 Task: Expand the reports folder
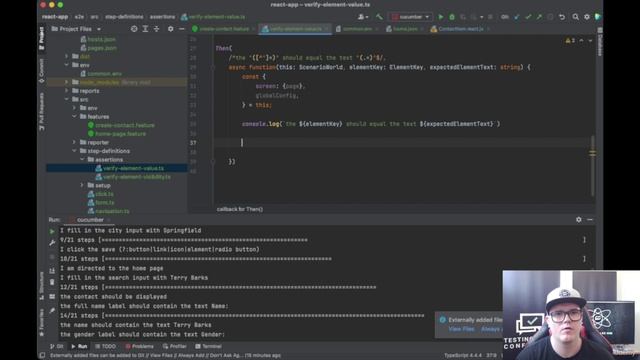(x=67, y=91)
